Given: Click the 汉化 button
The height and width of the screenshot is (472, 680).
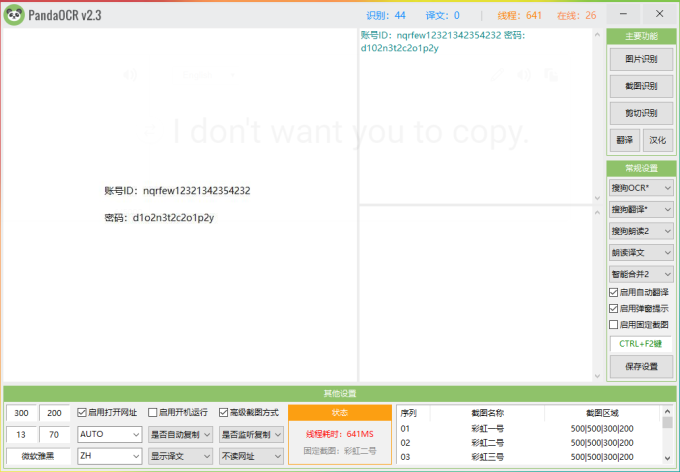Looking at the screenshot, I should pos(657,140).
